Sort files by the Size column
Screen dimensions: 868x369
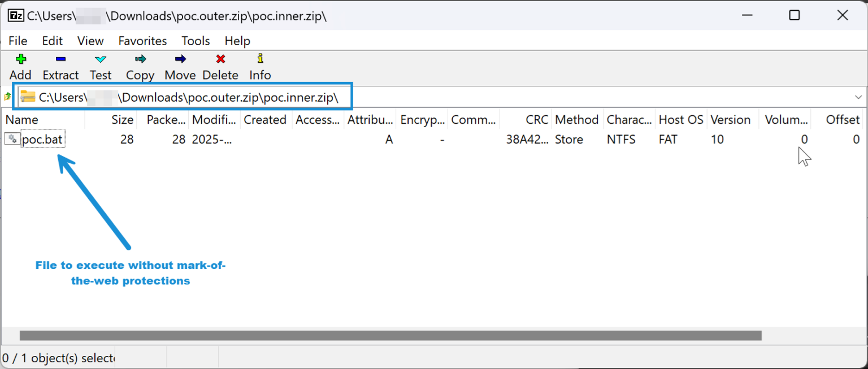point(123,119)
